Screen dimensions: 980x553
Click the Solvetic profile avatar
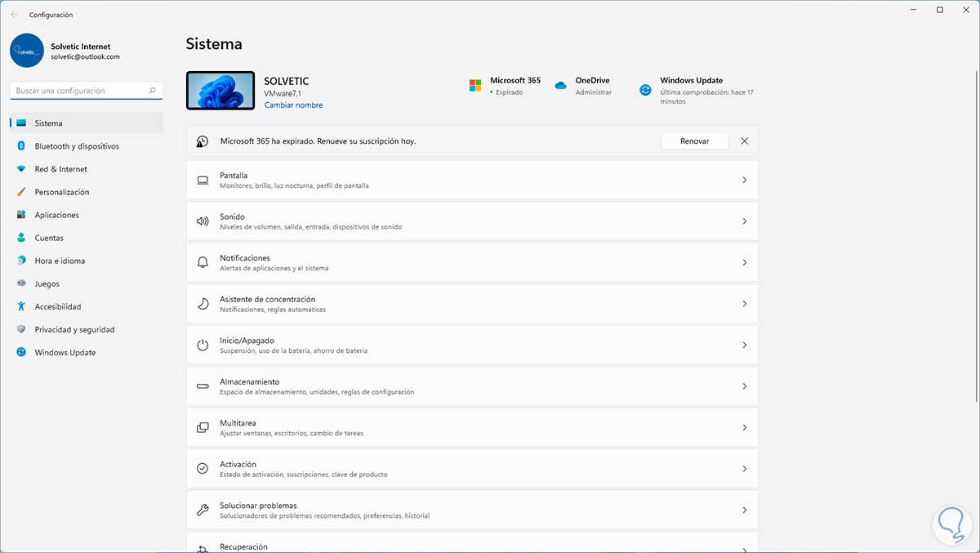coord(27,51)
